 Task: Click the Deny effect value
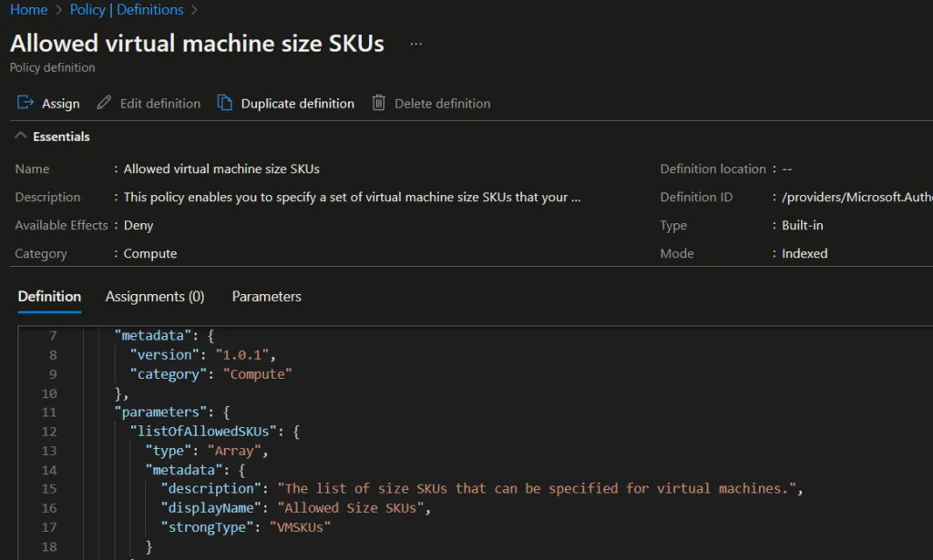[138, 225]
